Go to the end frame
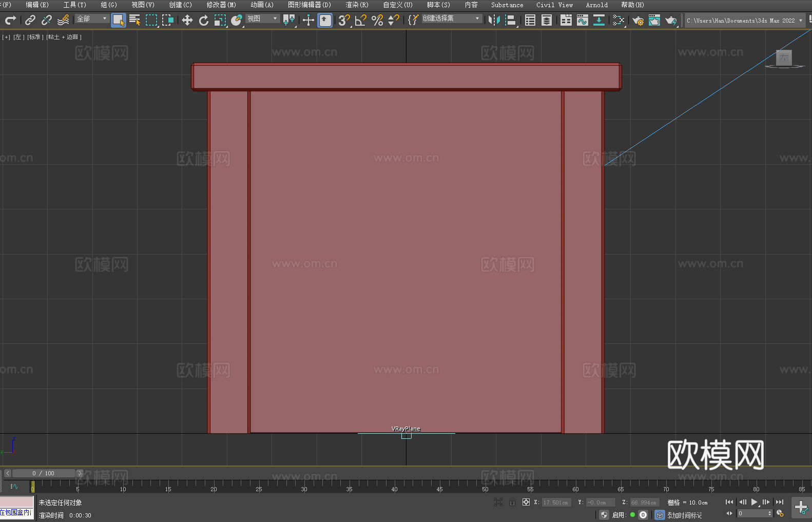The height and width of the screenshot is (522, 812). click(x=780, y=502)
